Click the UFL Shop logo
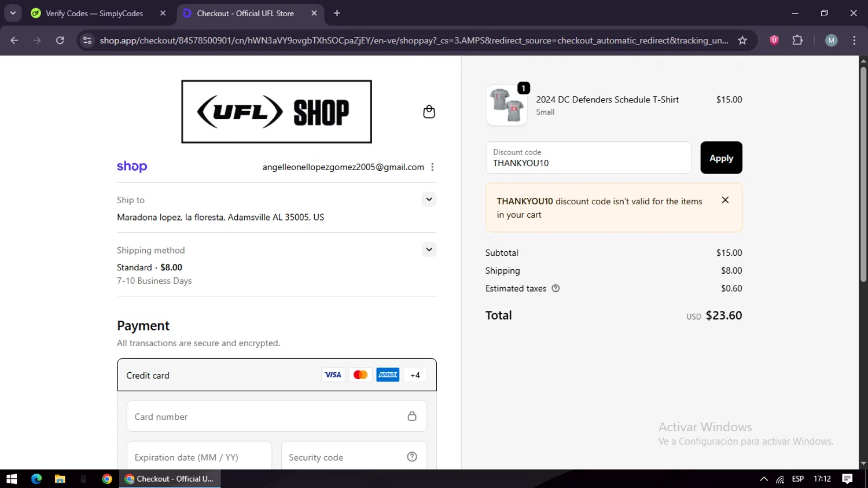This screenshot has height=488, width=868. tap(277, 112)
